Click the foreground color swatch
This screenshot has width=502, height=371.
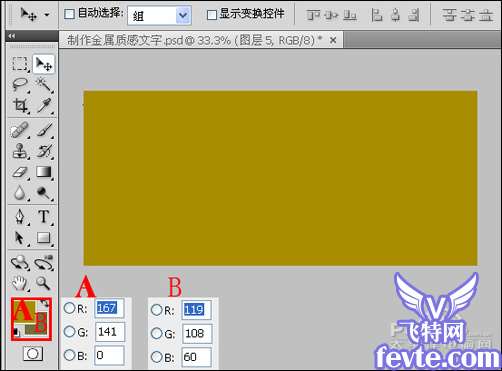coord(24,311)
